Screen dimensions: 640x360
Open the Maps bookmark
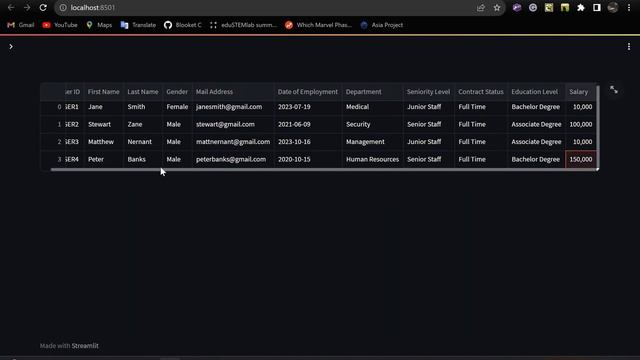tap(99, 25)
